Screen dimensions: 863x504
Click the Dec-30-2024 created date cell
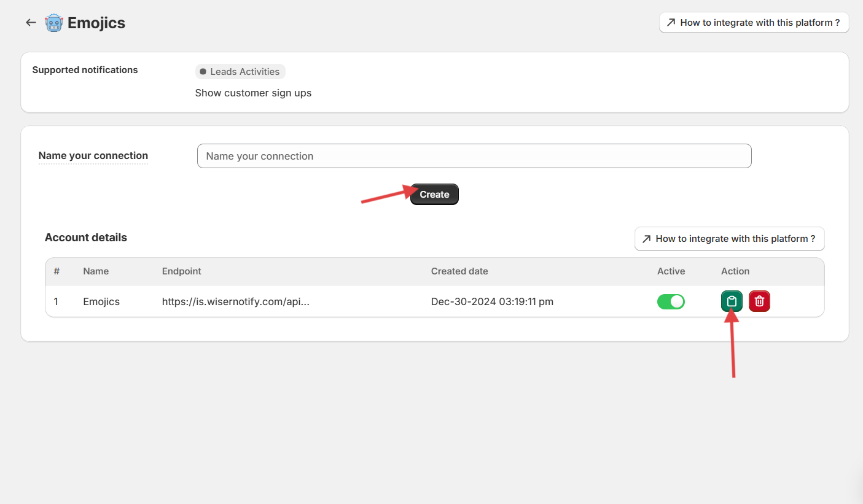492,301
